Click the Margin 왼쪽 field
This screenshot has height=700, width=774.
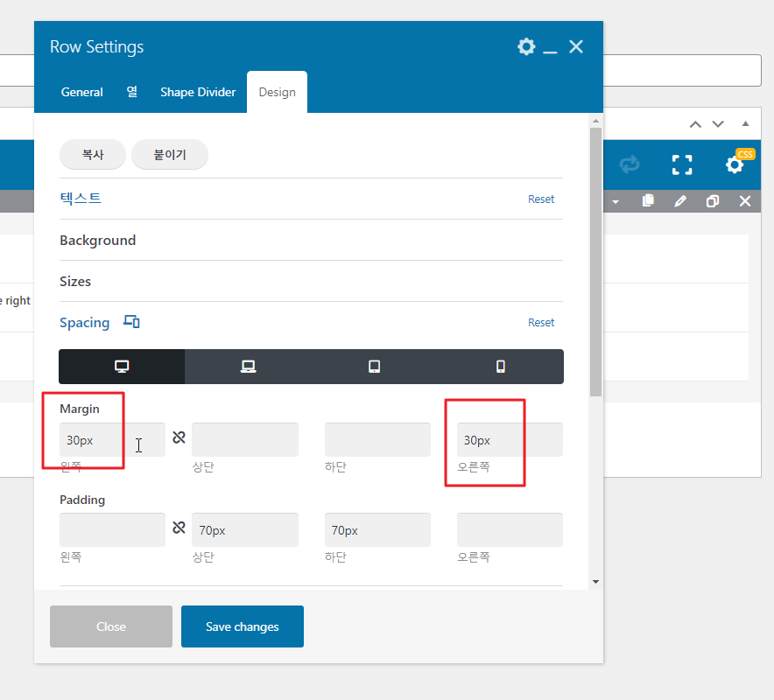point(113,439)
